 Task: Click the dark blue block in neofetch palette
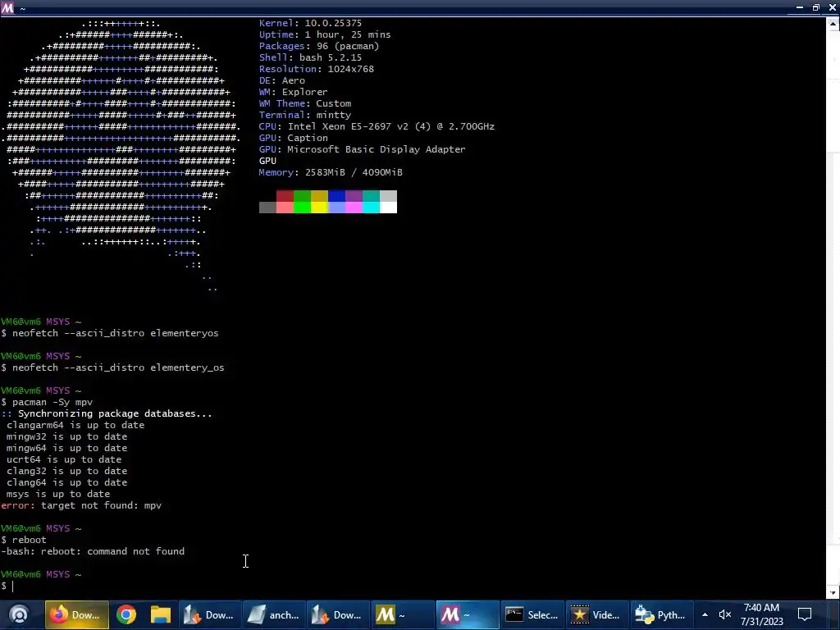tap(336, 195)
